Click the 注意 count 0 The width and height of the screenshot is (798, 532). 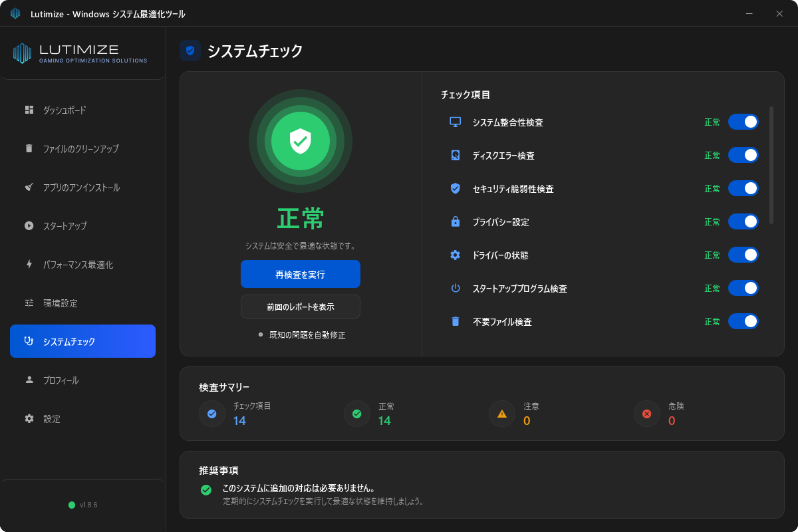tap(527, 421)
